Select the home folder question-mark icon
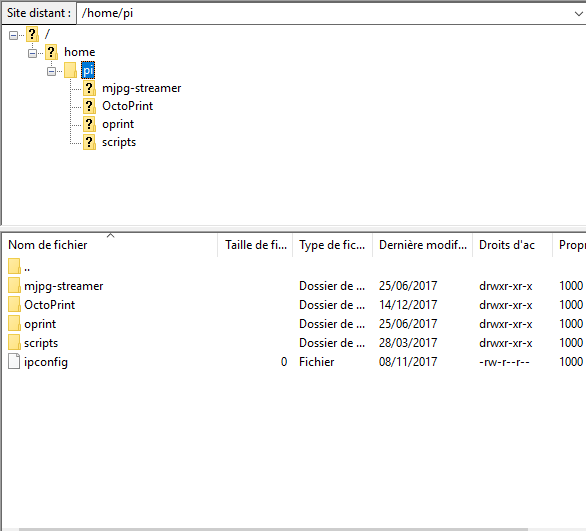Screen dimensions: 586x531 click(x=51, y=52)
